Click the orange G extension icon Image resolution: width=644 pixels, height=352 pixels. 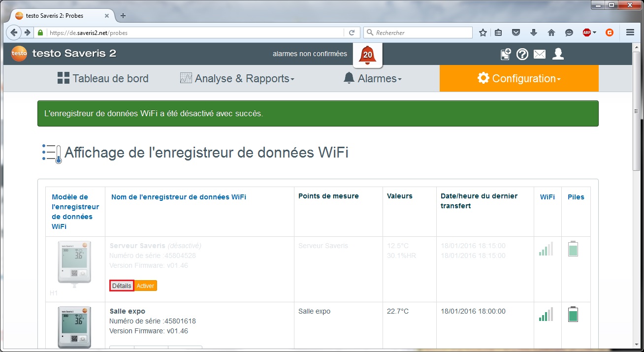[610, 32]
